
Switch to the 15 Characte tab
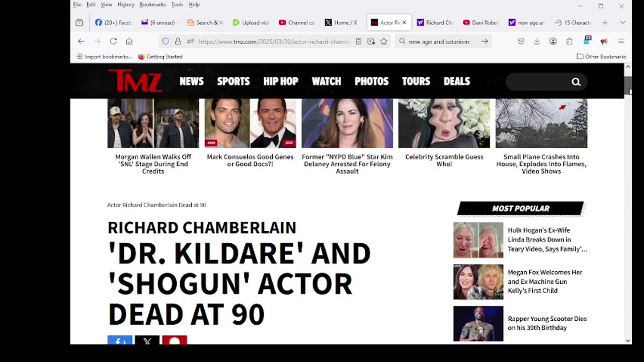pyautogui.click(x=573, y=23)
